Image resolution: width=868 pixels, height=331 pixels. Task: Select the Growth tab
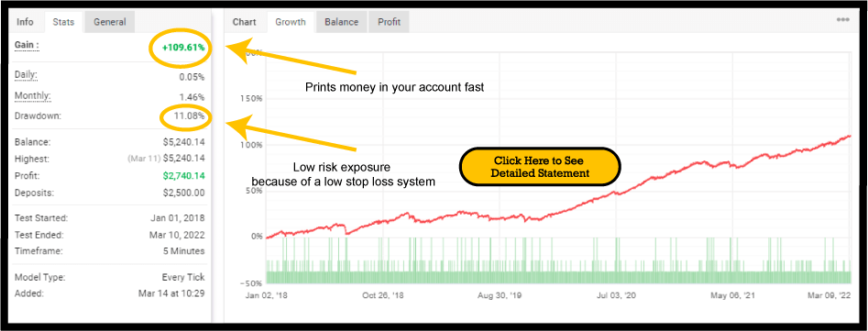point(291,22)
